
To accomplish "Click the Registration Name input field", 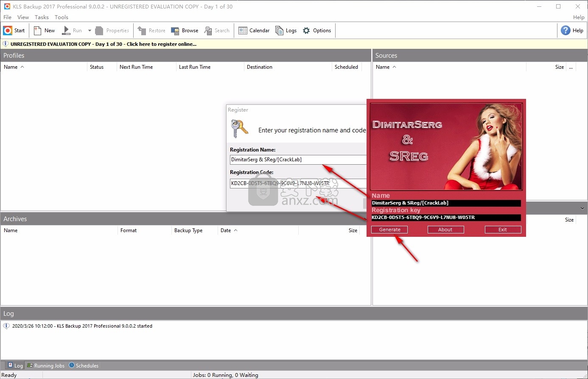I will click(x=298, y=160).
